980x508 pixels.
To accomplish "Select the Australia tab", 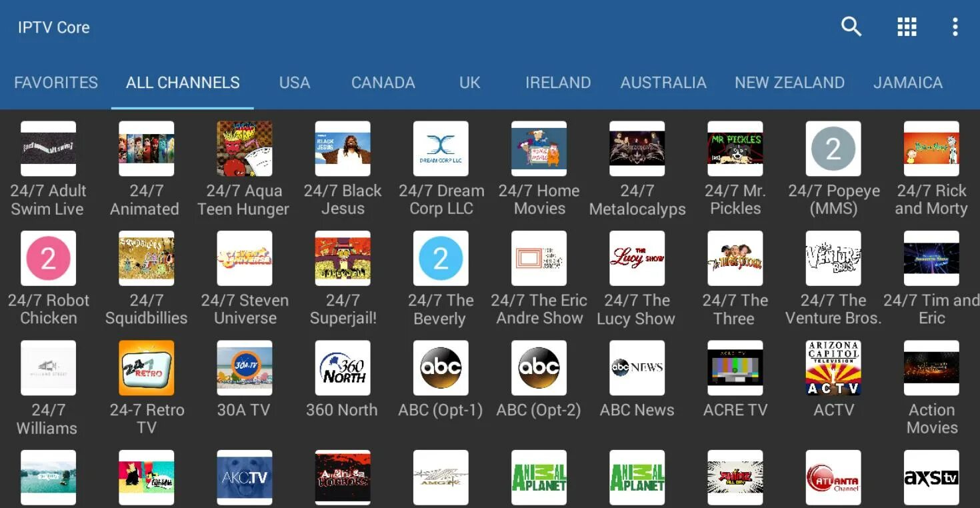I will pyautogui.click(x=663, y=83).
